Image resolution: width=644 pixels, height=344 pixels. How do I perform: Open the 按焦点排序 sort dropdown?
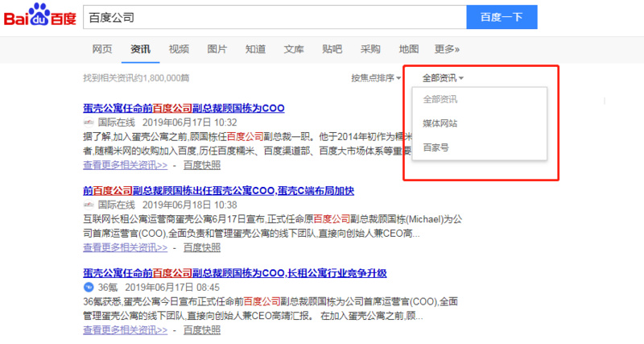coord(376,78)
